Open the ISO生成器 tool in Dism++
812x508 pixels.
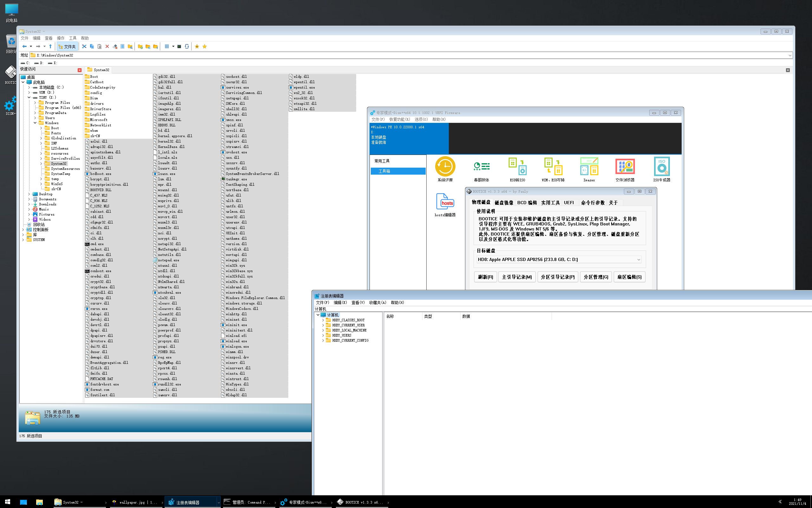[662, 169]
